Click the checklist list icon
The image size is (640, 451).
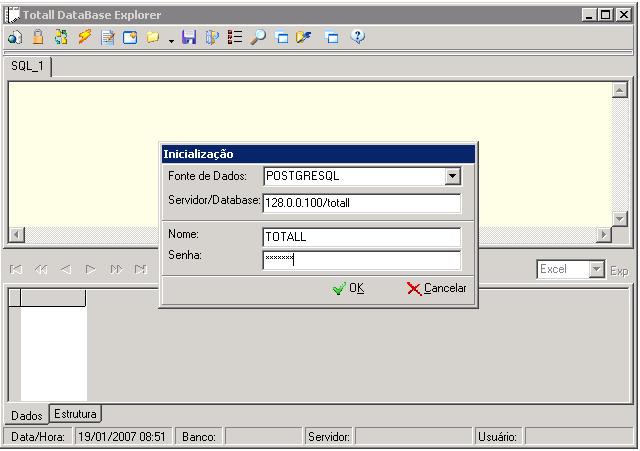(235, 37)
